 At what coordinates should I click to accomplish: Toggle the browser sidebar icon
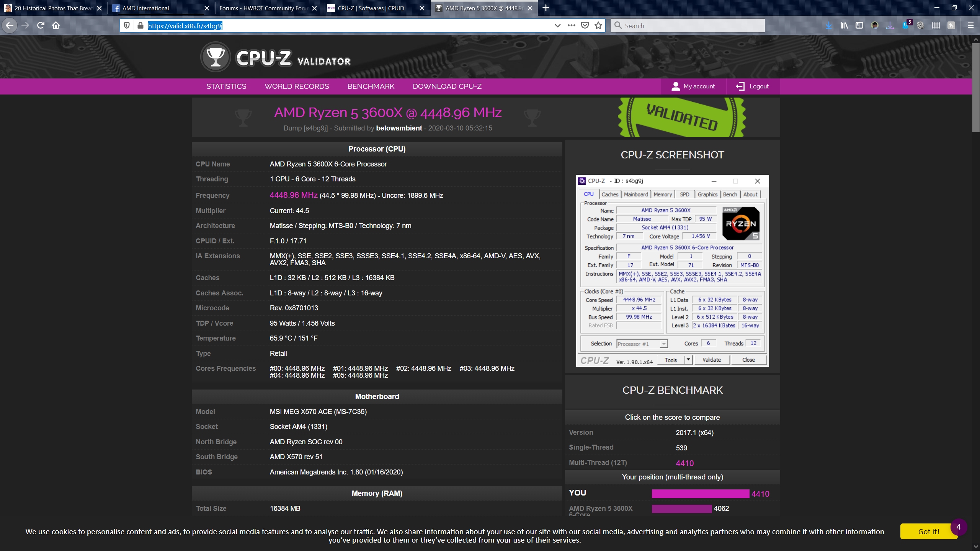point(859,26)
